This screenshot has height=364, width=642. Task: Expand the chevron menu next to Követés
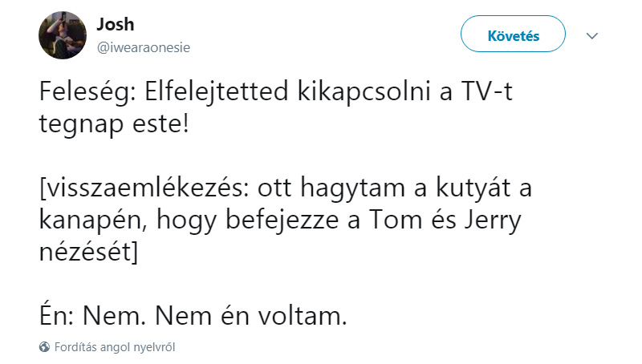(x=592, y=36)
